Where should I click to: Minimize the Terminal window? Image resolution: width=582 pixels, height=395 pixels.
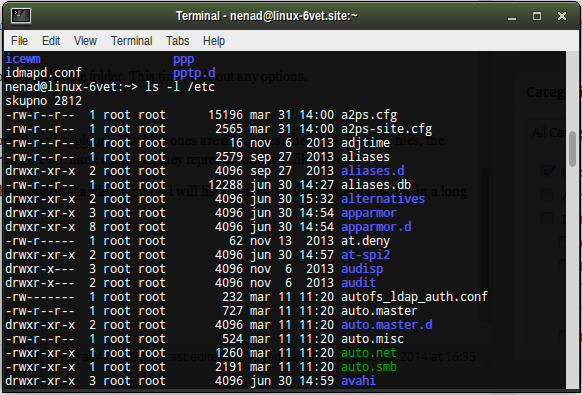click(x=512, y=16)
